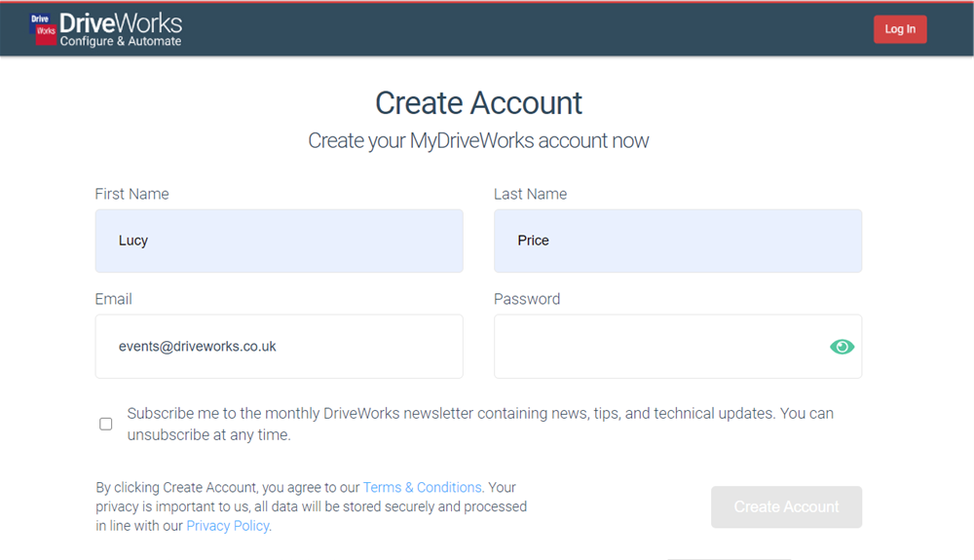Open the Privacy Policy link

pyautogui.click(x=228, y=526)
